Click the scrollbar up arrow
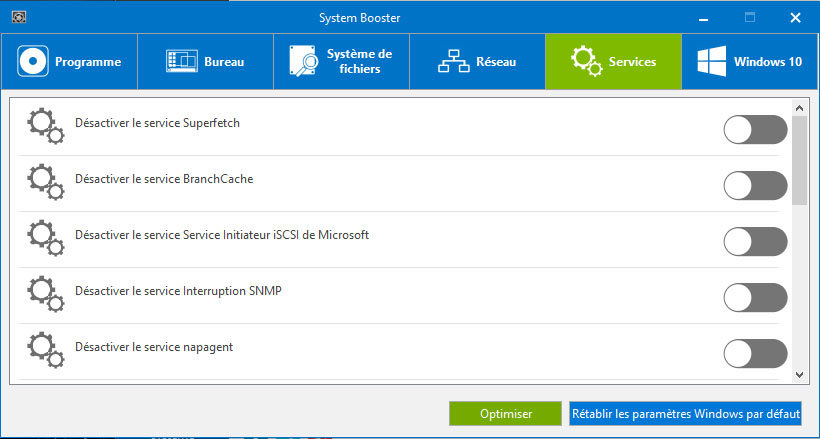The image size is (820, 439). (799, 108)
